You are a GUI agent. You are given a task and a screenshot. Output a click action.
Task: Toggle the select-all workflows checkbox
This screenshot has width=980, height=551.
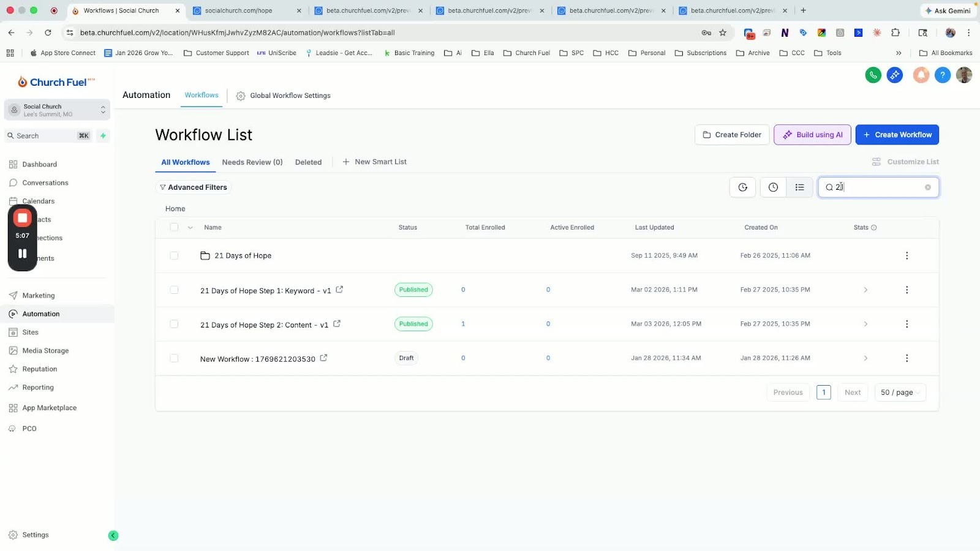174,227
